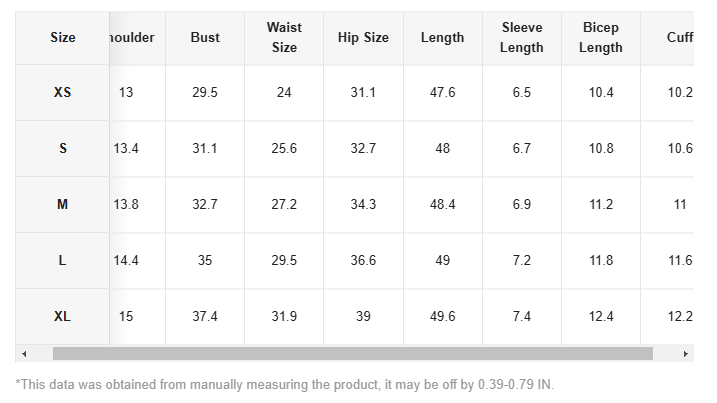Select the M size row label
Viewport: 717px width, 403px height.
pos(62,204)
